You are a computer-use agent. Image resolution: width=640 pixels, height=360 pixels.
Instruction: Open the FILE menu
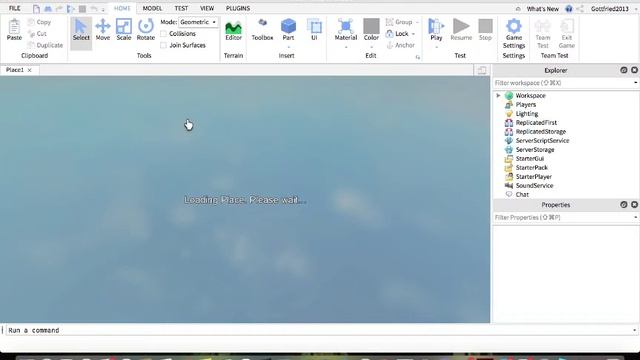15,8
